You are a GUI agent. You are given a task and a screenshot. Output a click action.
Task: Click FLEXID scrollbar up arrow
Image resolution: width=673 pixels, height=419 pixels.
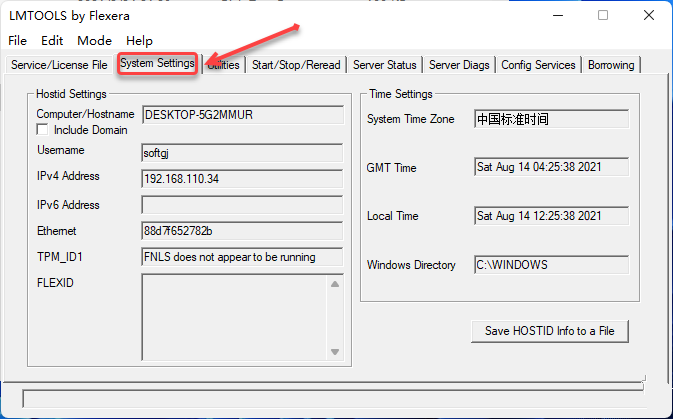point(335,284)
